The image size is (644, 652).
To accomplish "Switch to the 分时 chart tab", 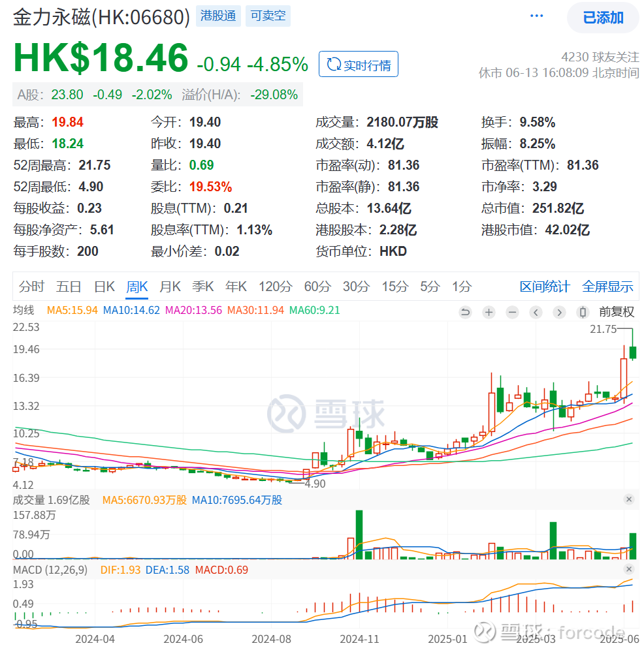I will coord(31,287).
